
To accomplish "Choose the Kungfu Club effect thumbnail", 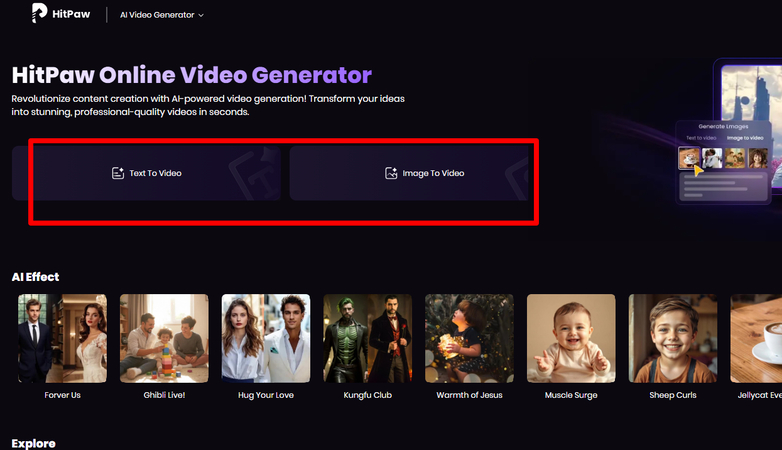I will [x=368, y=338].
